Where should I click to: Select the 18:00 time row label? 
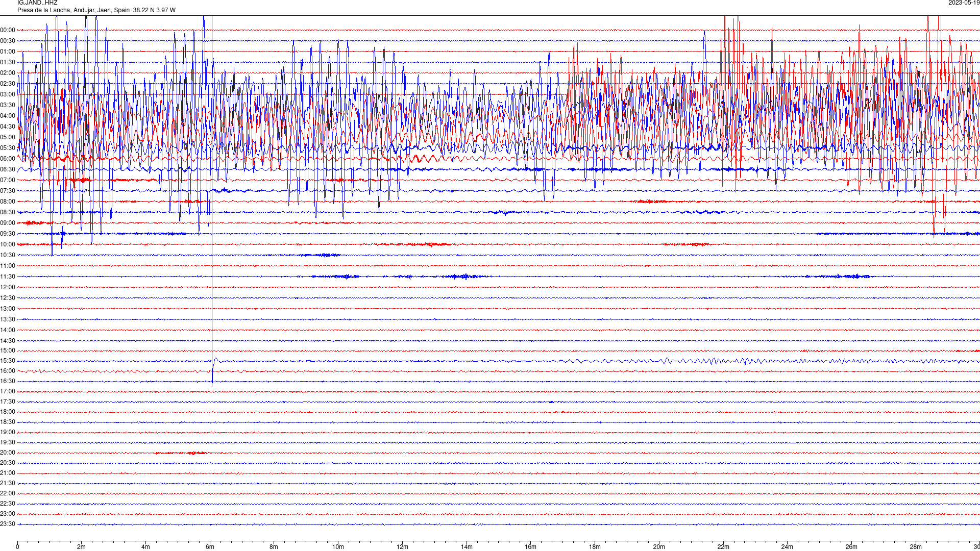click(x=8, y=412)
